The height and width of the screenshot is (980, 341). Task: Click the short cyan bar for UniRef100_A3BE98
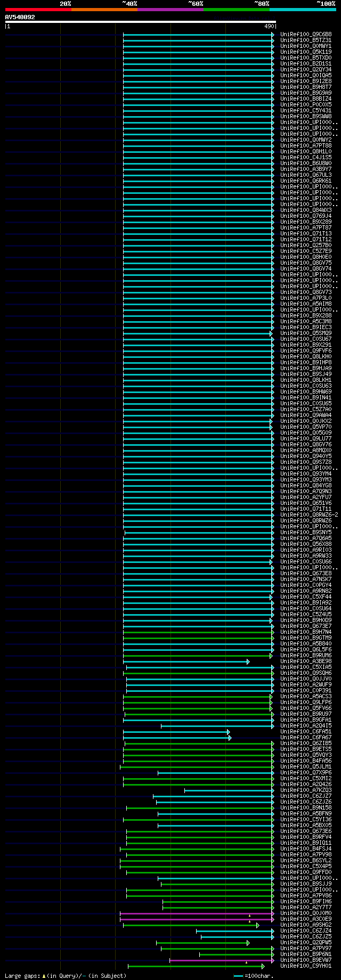(x=186, y=661)
